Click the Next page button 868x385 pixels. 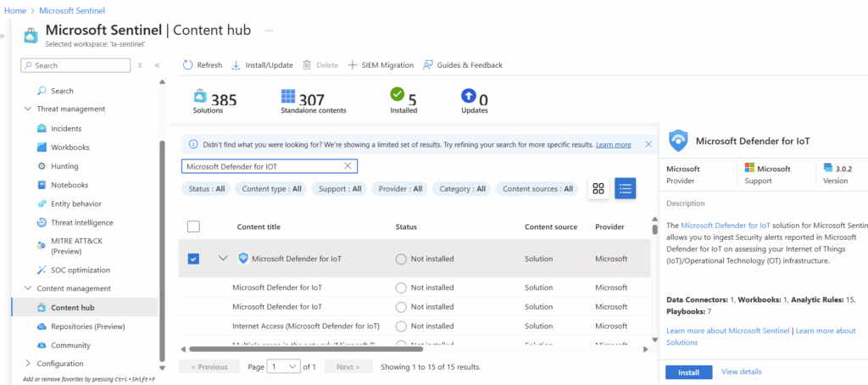pyautogui.click(x=348, y=366)
